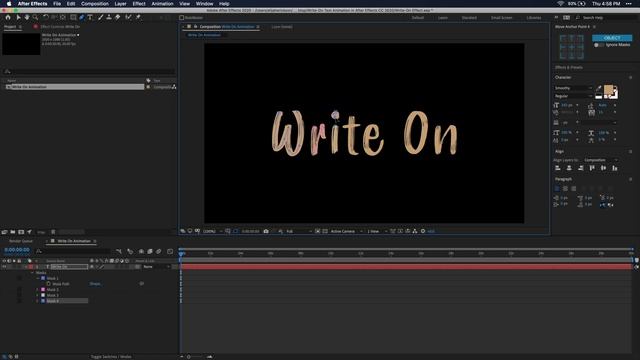
Task: Expand Mask 2 properties
Action: pos(38,290)
